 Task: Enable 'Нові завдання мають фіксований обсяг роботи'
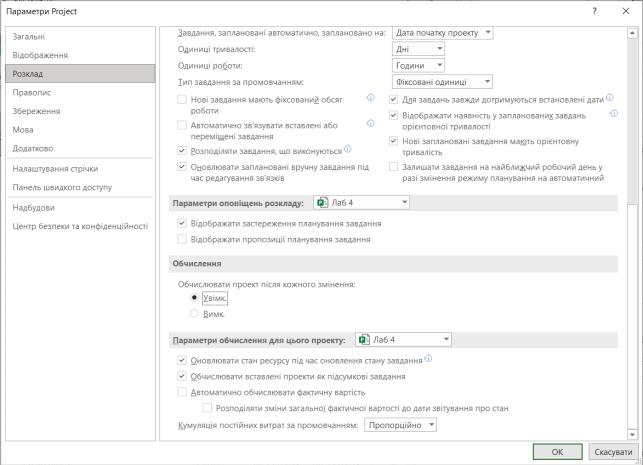pos(182,100)
